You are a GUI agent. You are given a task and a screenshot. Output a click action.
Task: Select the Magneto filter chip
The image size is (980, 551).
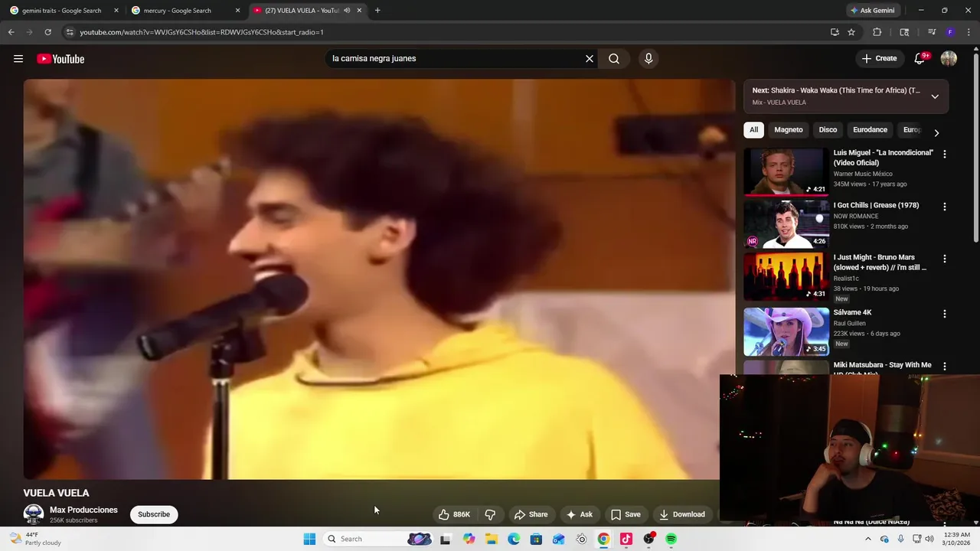(789, 130)
